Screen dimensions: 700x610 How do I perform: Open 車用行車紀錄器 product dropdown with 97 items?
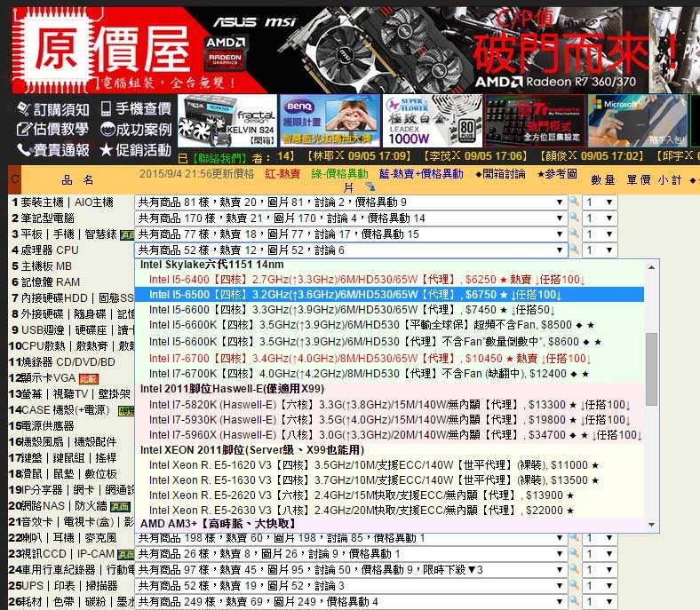tap(351, 570)
